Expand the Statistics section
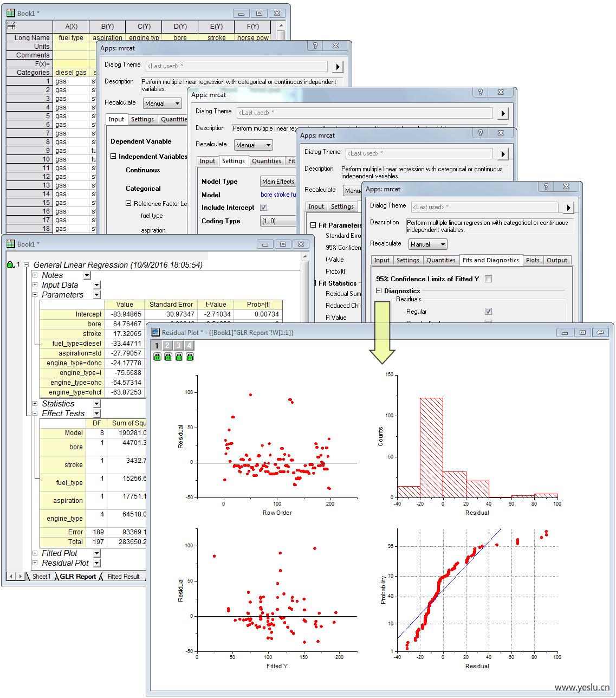 (35, 404)
